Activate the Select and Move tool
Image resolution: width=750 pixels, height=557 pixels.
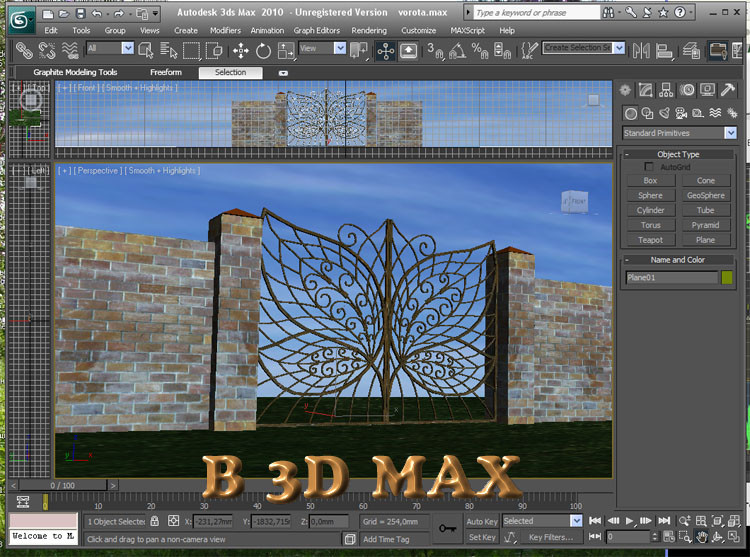pos(241,50)
